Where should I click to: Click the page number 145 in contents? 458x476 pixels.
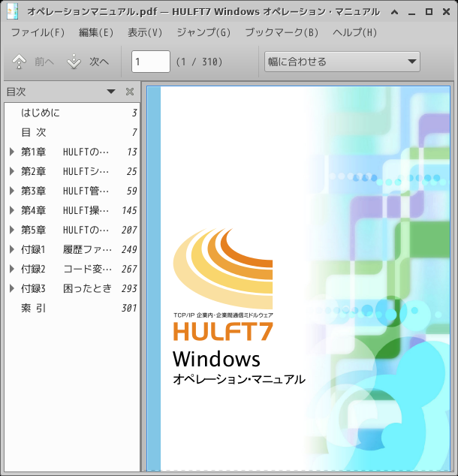[x=129, y=210]
